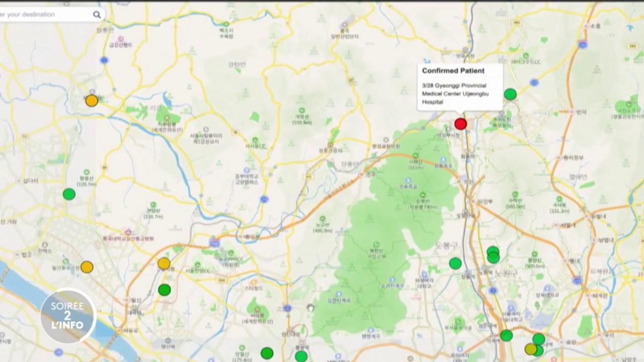Viewport: 644px width, 362px height.
Task: Click the magnifier search icon
Action: point(97,15)
